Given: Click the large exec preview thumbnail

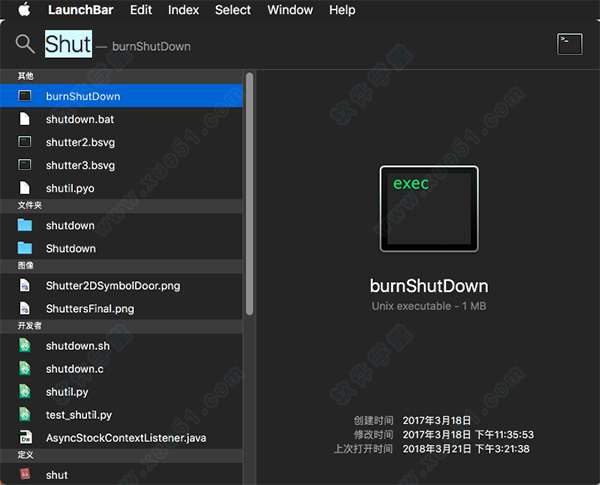Looking at the screenshot, I should (x=429, y=209).
